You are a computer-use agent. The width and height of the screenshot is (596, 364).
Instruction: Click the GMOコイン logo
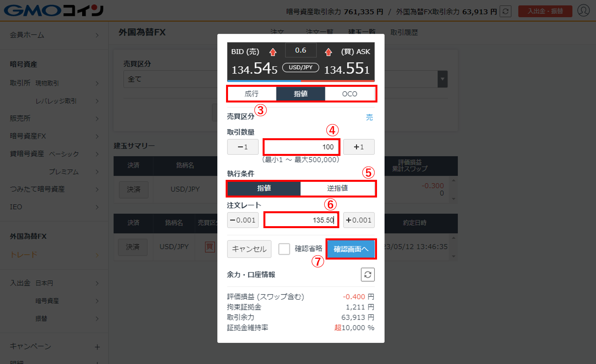click(x=54, y=11)
